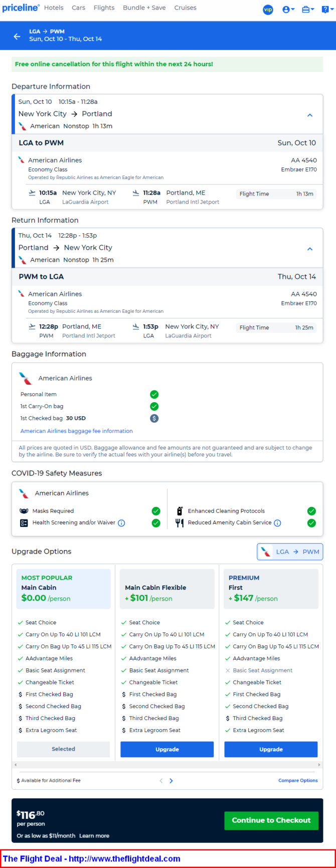Image resolution: width=336 pixels, height=868 pixels.
Task: Upgrade to Premium First
Action: click(271, 749)
